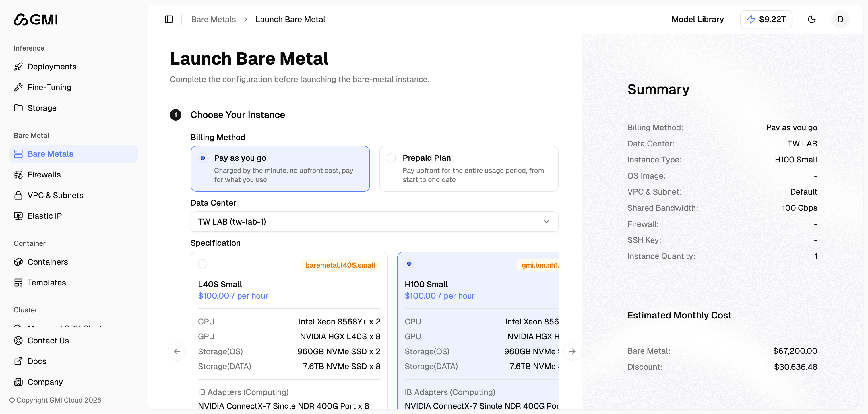Select the H100 Small instance radio
The height and width of the screenshot is (414, 868).
pyautogui.click(x=409, y=264)
